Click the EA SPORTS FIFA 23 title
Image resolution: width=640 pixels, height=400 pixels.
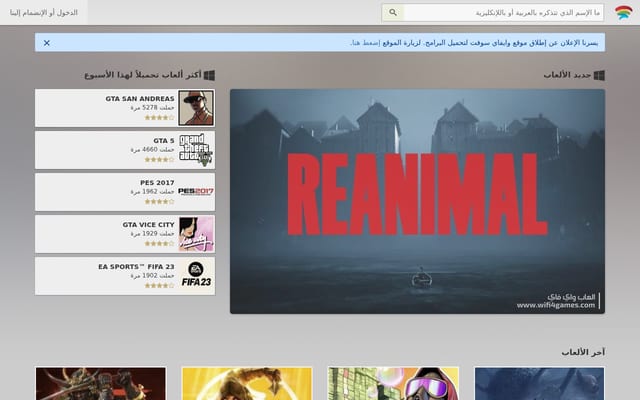136,267
